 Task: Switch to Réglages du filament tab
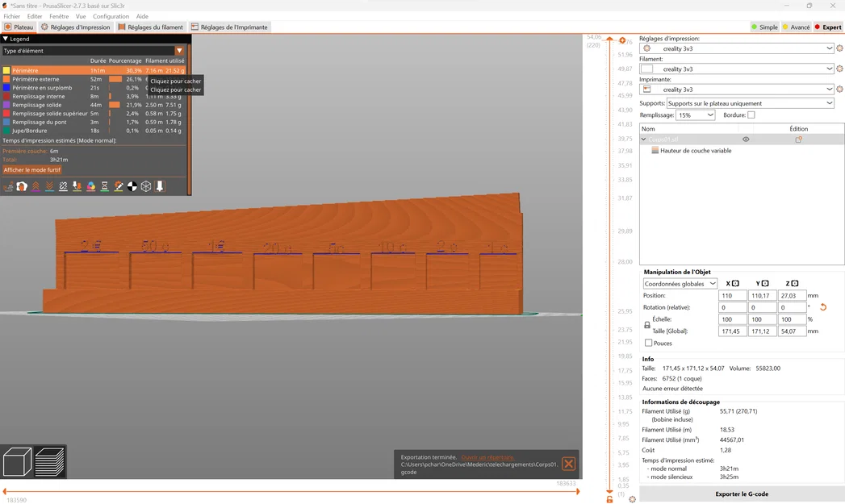(151, 27)
